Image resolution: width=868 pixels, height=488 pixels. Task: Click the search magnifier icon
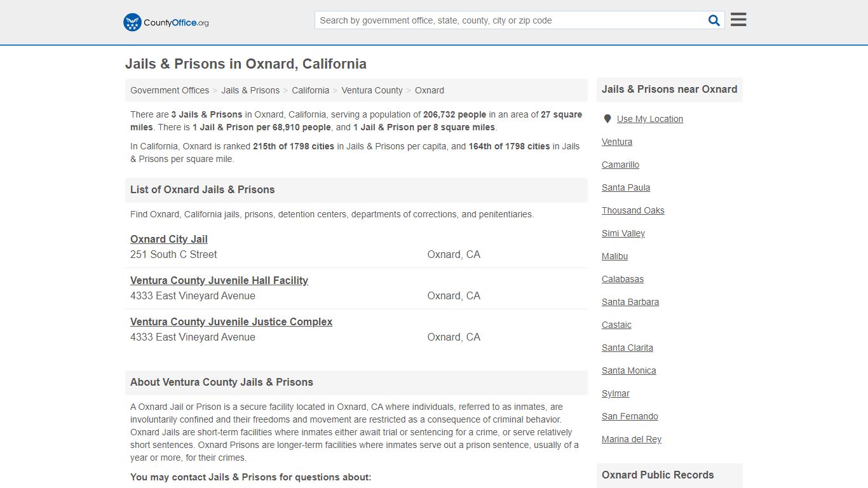(x=714, y=20)
